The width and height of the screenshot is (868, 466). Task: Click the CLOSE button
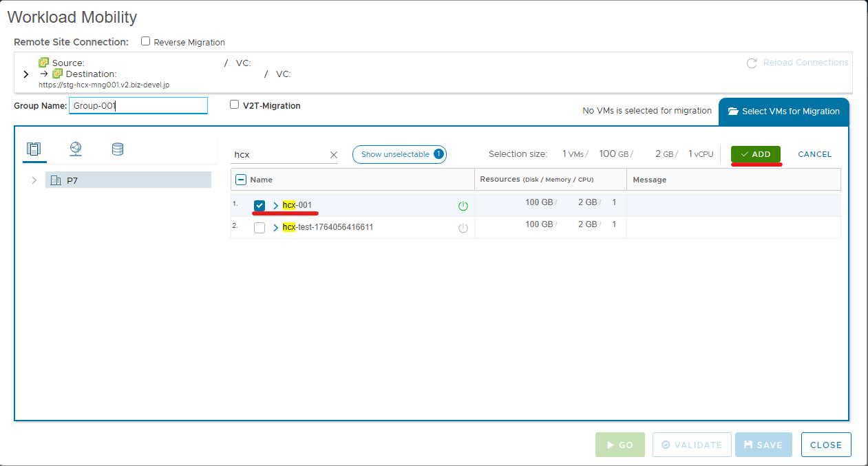pyautogui.click(x=826, y=445)
